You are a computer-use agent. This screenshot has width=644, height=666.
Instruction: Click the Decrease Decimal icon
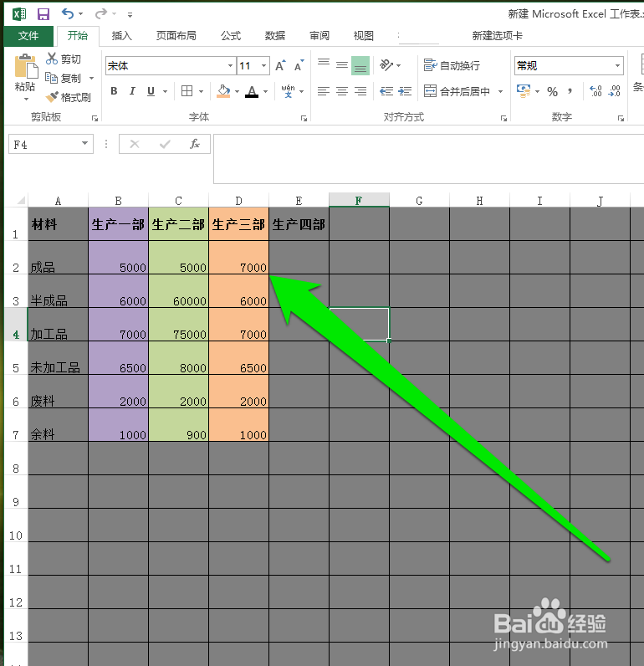[614, 91]
